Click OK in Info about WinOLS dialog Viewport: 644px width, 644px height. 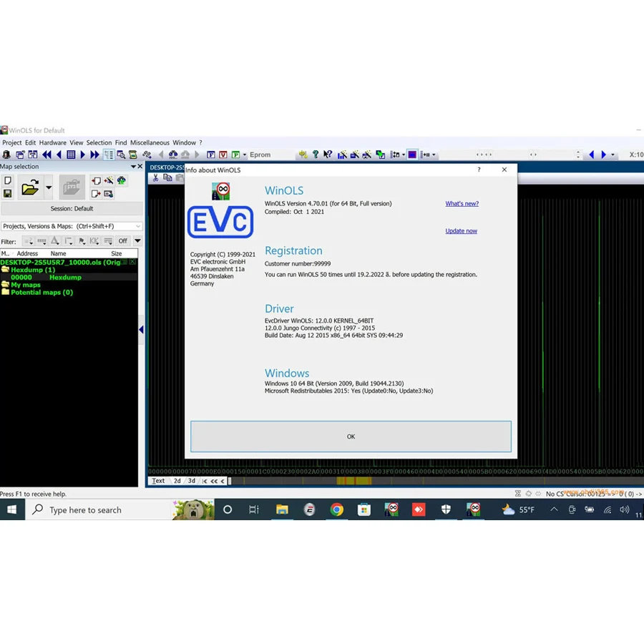[351, 436]
